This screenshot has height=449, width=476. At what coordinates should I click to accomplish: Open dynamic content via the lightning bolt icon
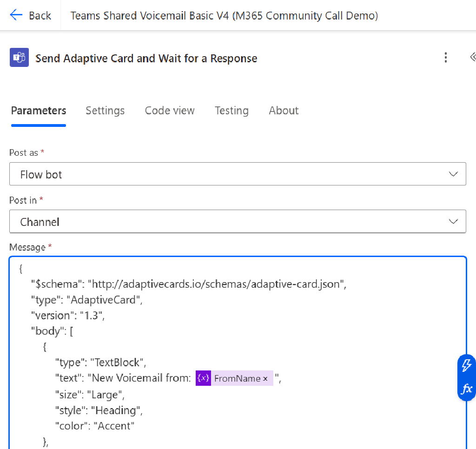466,366
